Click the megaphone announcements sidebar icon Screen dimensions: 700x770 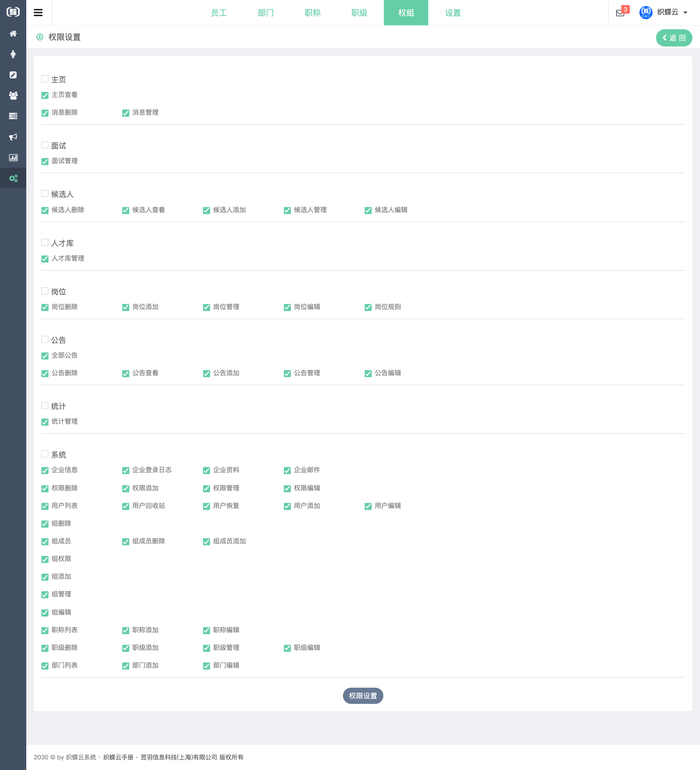point(13,137)
